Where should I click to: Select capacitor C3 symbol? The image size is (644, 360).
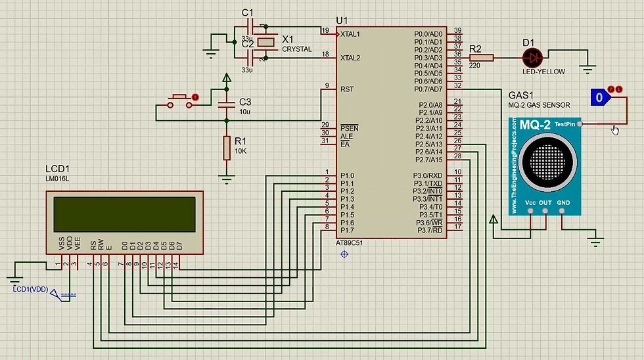pyautogui.click(x=227, y=104)
